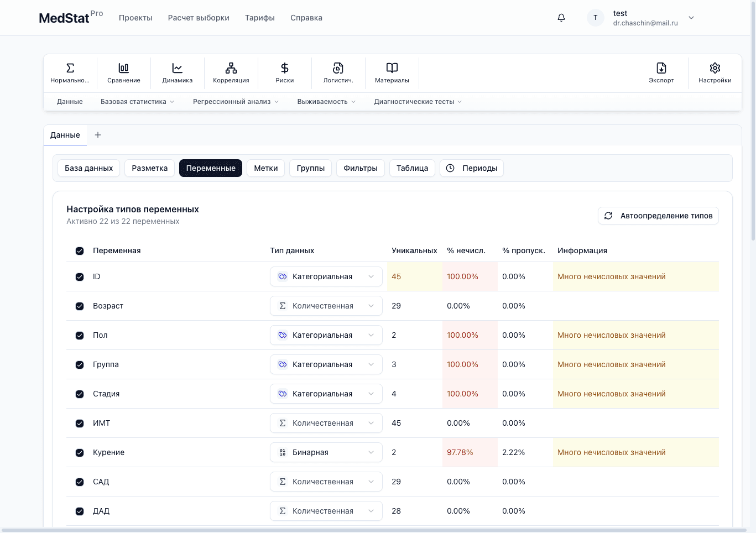
Task: Click the Автоопределение типов button
Action: coord(658,216)
